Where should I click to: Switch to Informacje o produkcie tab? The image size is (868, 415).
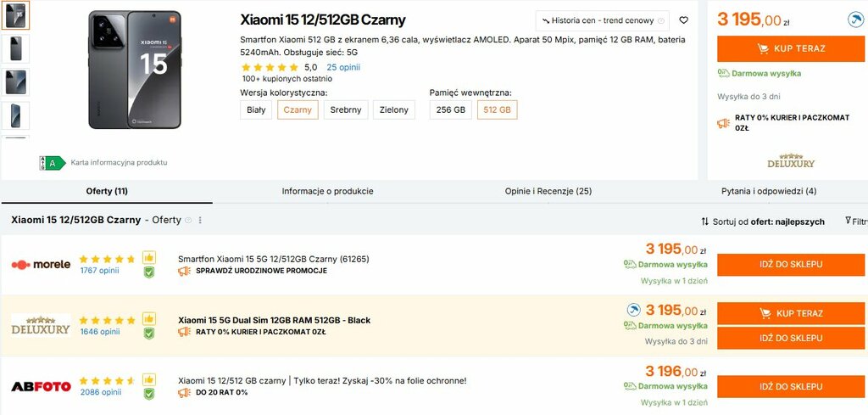(327, 191)
